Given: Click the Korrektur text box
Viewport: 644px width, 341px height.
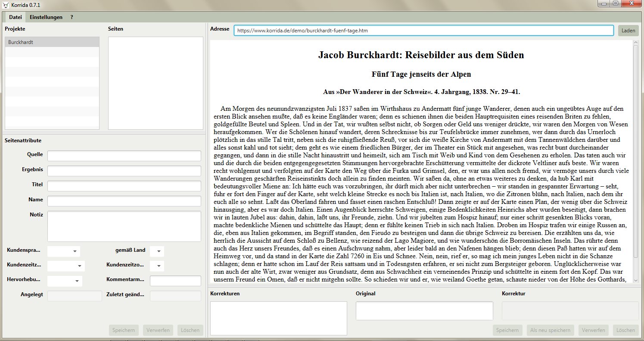Looking at the screenshot, I should point(570,311).
